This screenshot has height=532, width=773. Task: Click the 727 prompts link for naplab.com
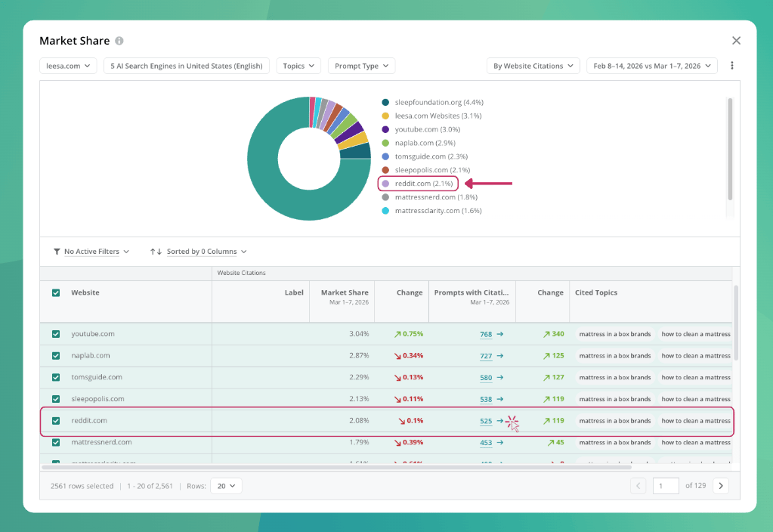pos(486,355)
